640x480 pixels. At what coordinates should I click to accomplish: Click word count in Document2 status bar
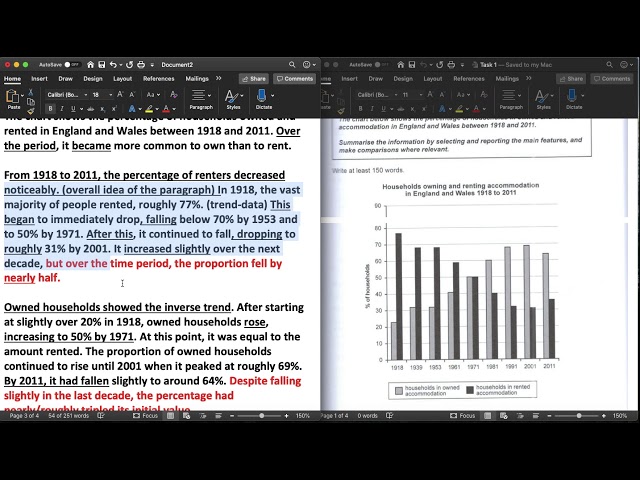(x=69, y=416)
